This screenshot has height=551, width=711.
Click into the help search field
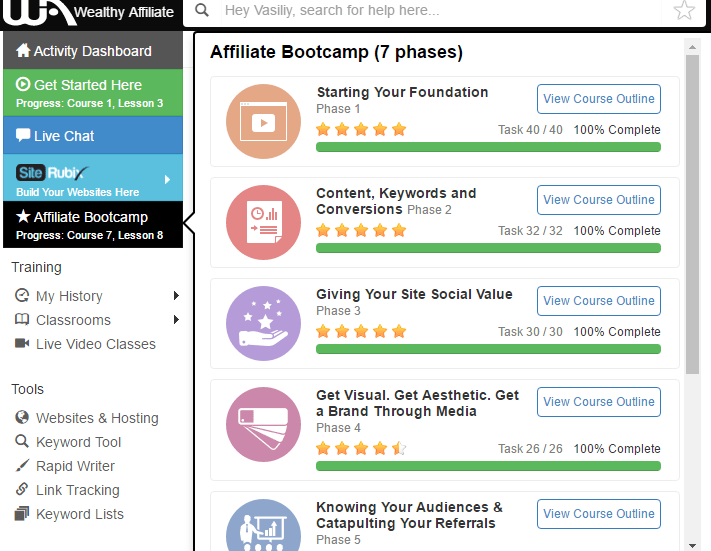tap(442, 10)
